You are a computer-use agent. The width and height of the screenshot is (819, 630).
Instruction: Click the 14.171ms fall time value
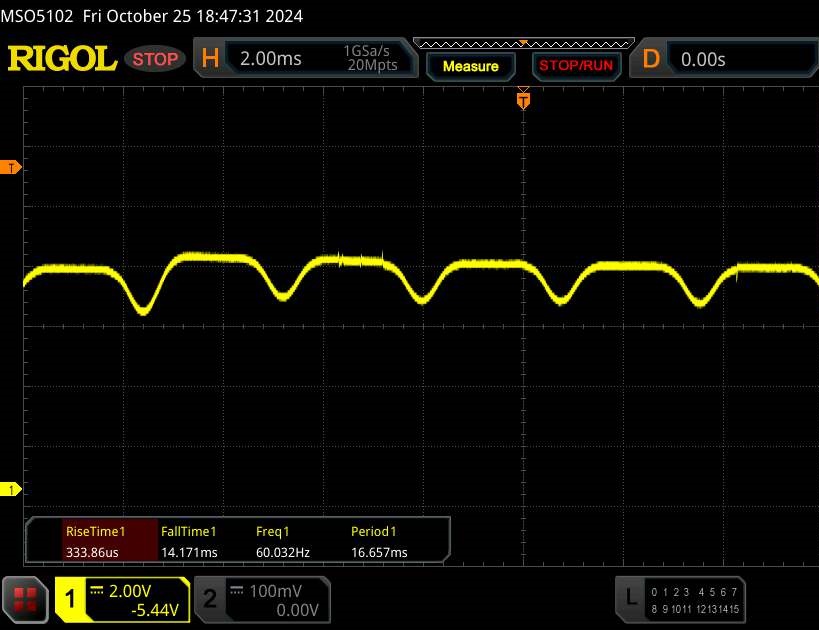pyautogui.click(x=189, y=552)
